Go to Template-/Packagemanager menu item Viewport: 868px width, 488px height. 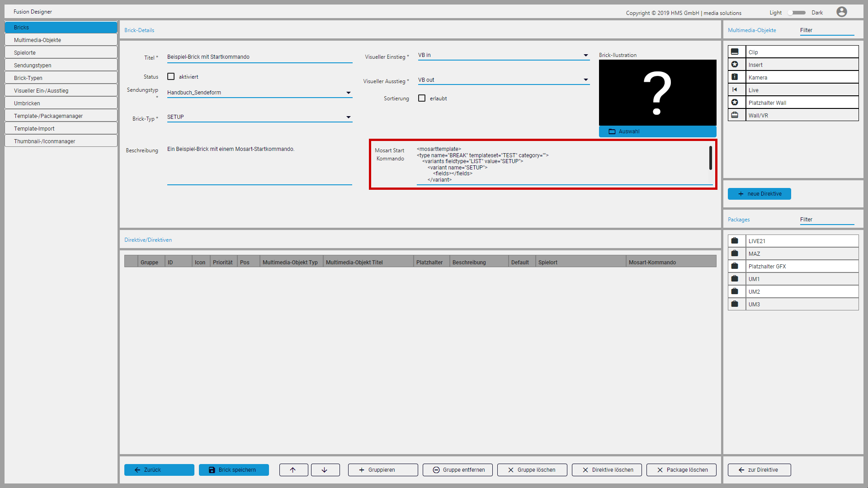(x=61, y=116)
